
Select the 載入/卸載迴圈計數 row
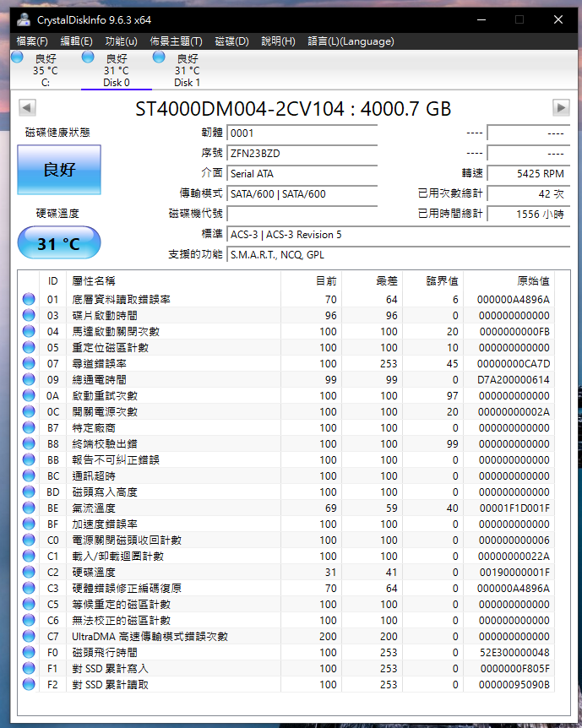pyautogui.click(x=286, y=557)
